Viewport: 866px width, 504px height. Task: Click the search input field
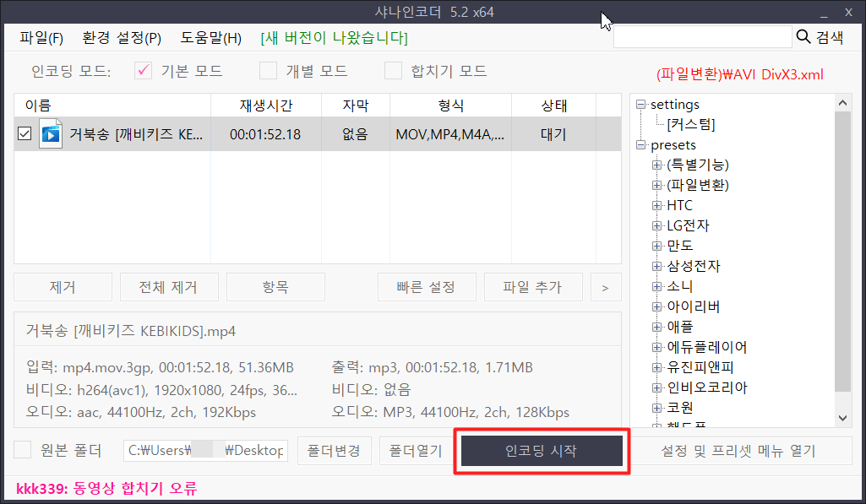pyautogui.click(x=703, y=37)
